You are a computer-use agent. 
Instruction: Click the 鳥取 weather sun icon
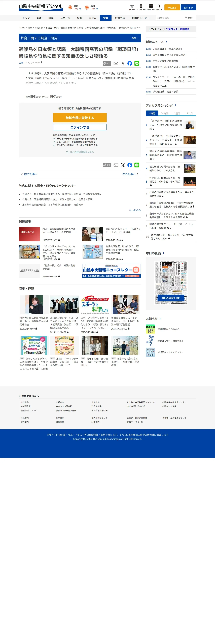pos(87,8)
